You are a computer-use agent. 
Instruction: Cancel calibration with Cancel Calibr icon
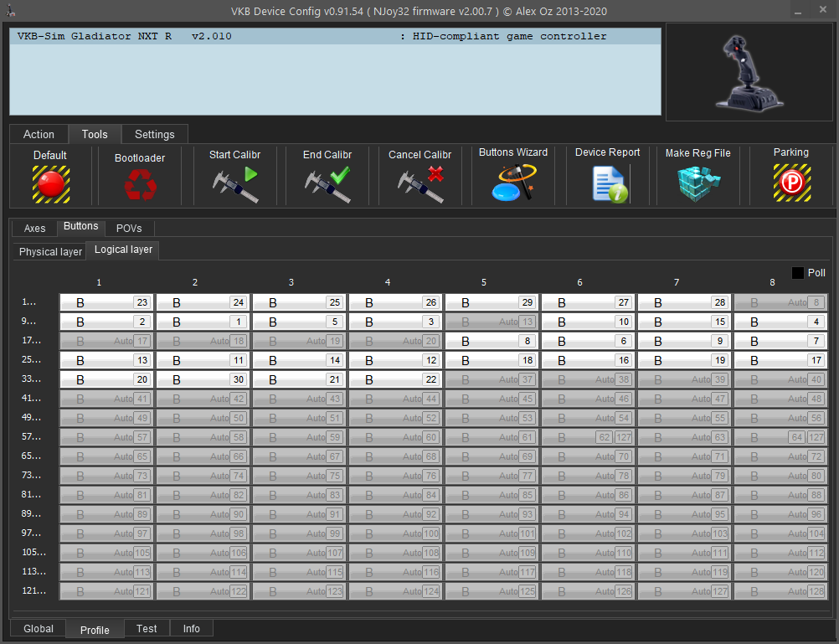pyautogui.click(x=419, y=184)
